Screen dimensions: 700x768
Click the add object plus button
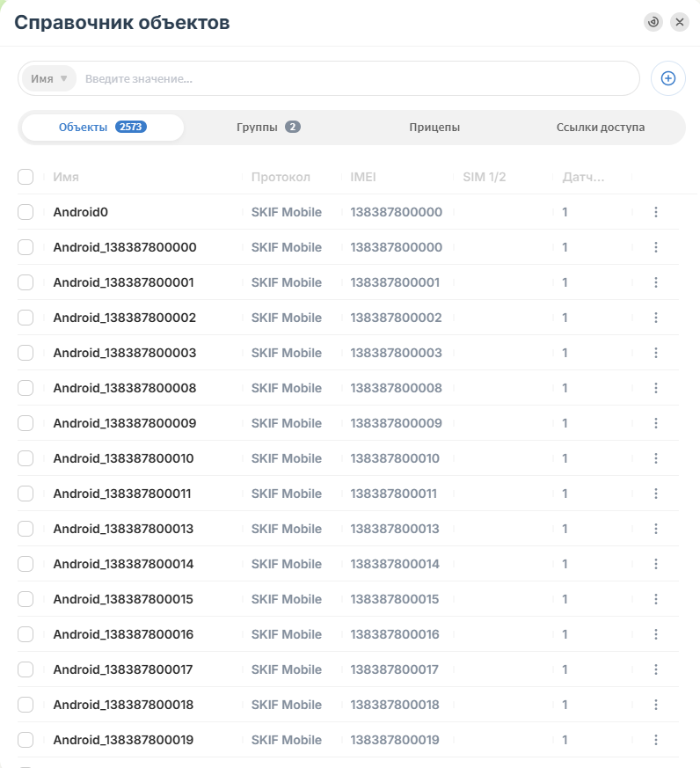pos(668,78)
